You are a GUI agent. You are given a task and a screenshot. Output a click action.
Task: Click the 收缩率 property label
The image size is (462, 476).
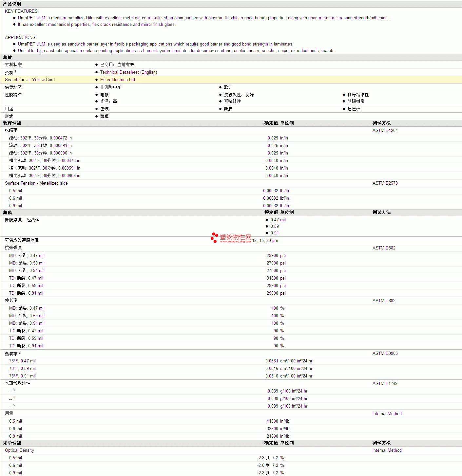pos(11,130)
